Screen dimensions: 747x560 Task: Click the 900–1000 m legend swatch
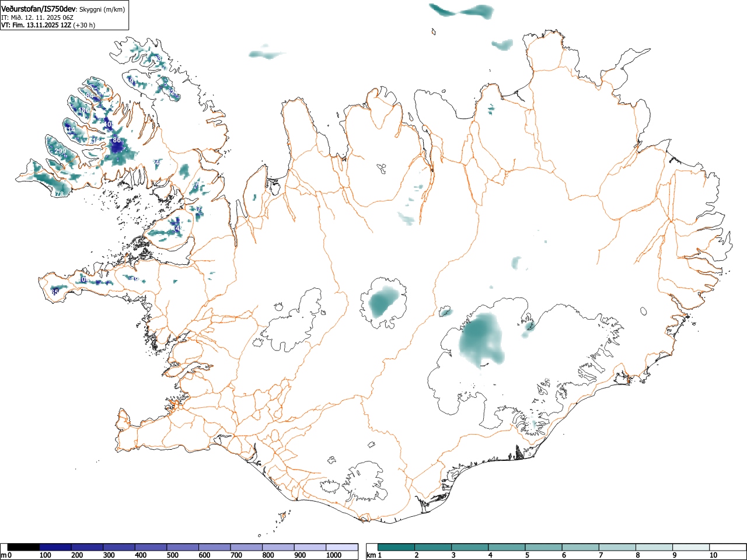point(310,548)
